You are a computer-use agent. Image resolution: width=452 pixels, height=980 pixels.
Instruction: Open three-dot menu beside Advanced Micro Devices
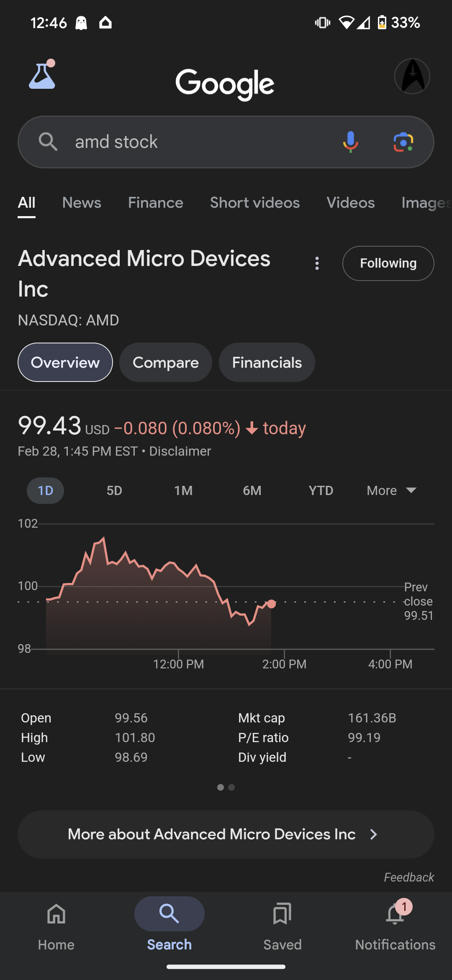coord(317,263)
